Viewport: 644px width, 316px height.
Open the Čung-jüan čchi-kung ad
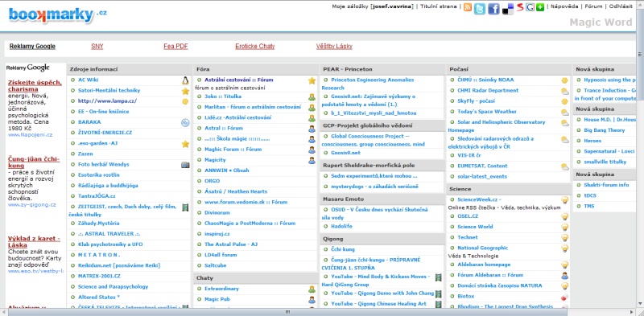tap(34, 162)
